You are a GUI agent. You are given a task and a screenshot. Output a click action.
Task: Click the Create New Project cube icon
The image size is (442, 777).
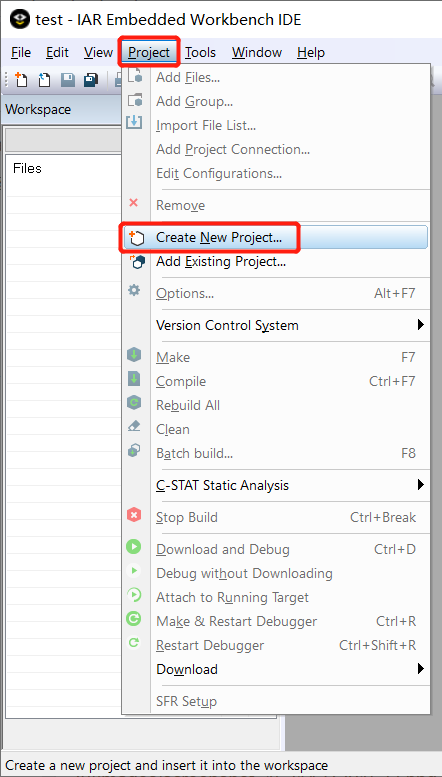click(x=135, y=237)
